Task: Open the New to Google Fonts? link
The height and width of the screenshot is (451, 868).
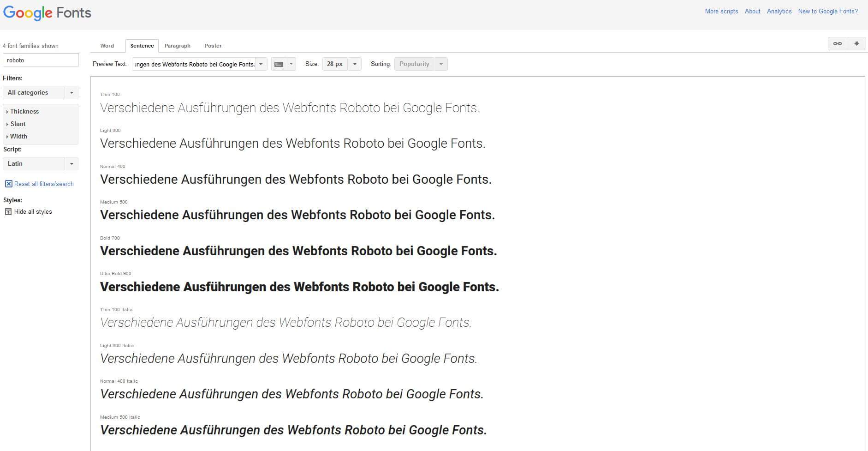Action: [828, 11]
